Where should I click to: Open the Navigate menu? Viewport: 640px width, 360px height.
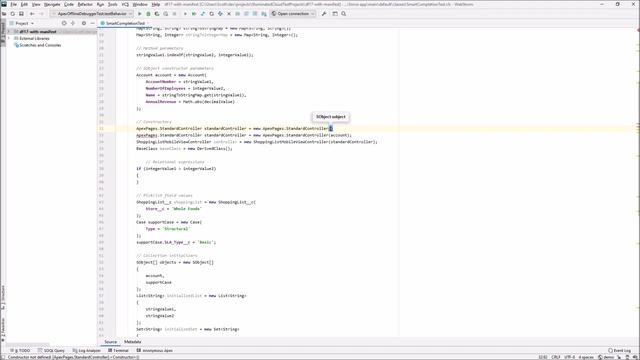52,4
